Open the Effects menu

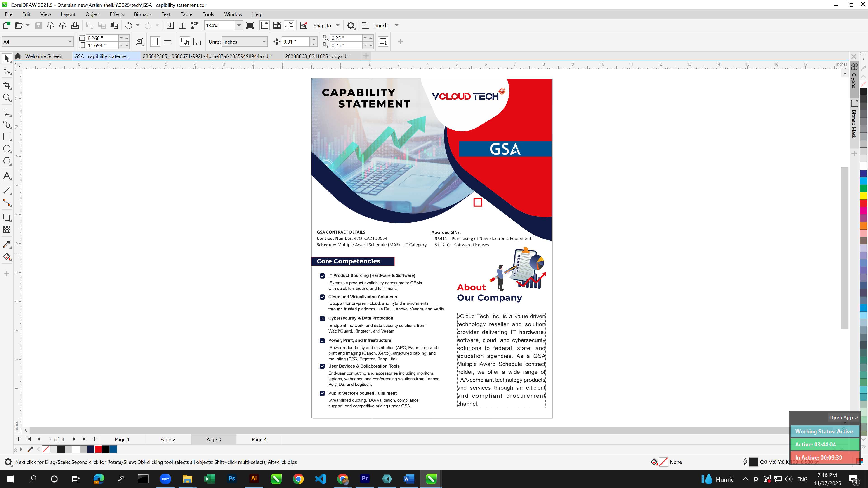tap(117, 14)
